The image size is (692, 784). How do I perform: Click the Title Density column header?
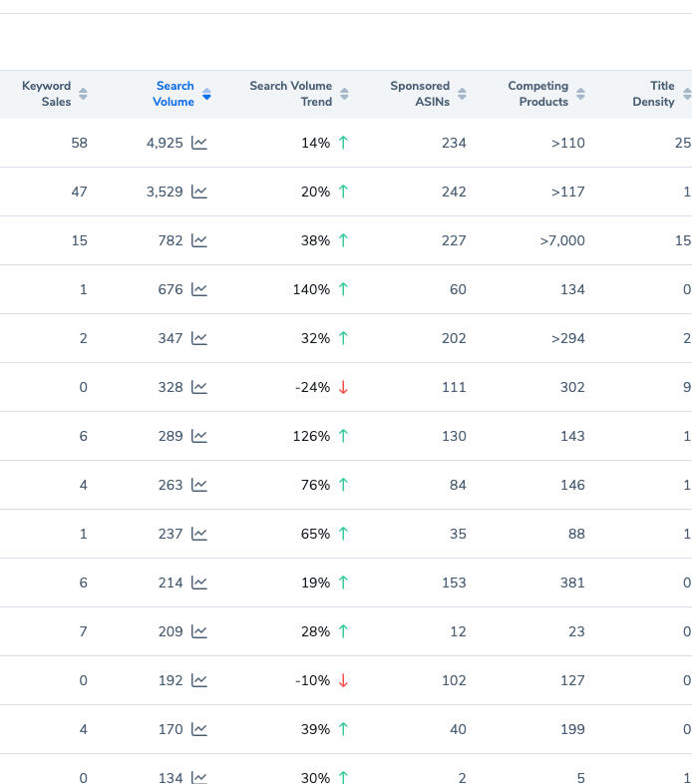(x=653, y=94)
